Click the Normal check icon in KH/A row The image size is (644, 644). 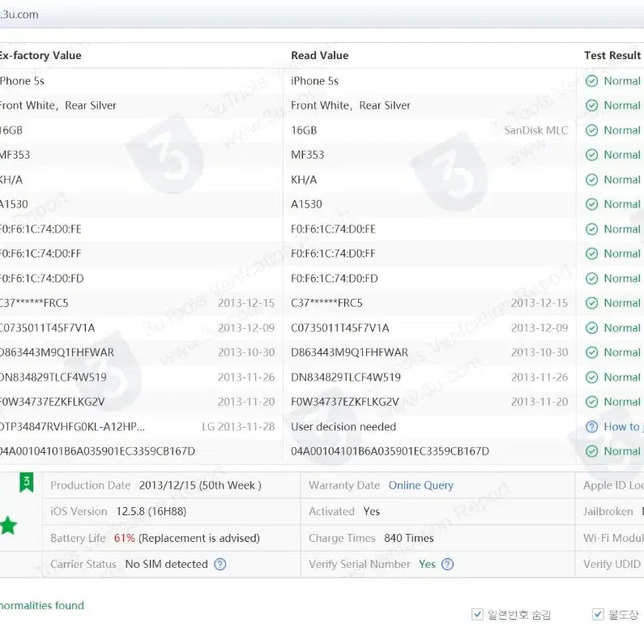point(591,180)
